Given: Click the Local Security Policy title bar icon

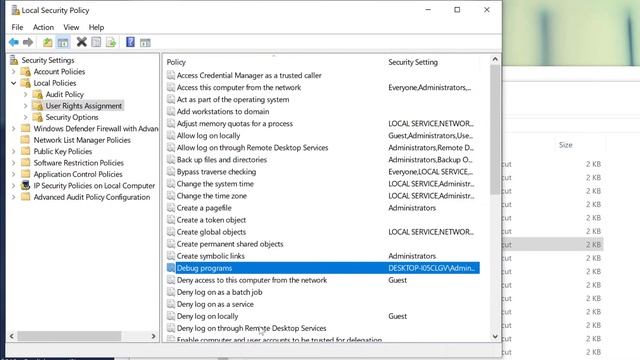Looking at the screenshot, I should pyautogui.click(x=15, y=10).
